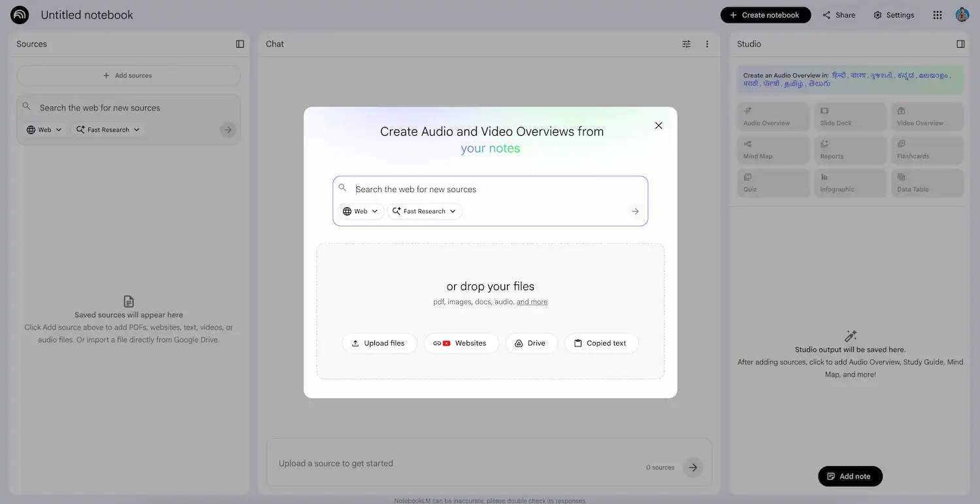Select മലയാളം Audio Overview language
Image resolution: width=980 pixels, height=504 pixels.
coord(933,75)
